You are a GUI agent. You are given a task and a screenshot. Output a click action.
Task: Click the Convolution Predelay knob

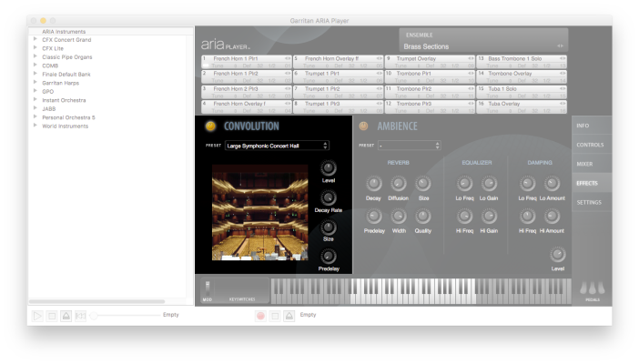click(x=329, y=257)
